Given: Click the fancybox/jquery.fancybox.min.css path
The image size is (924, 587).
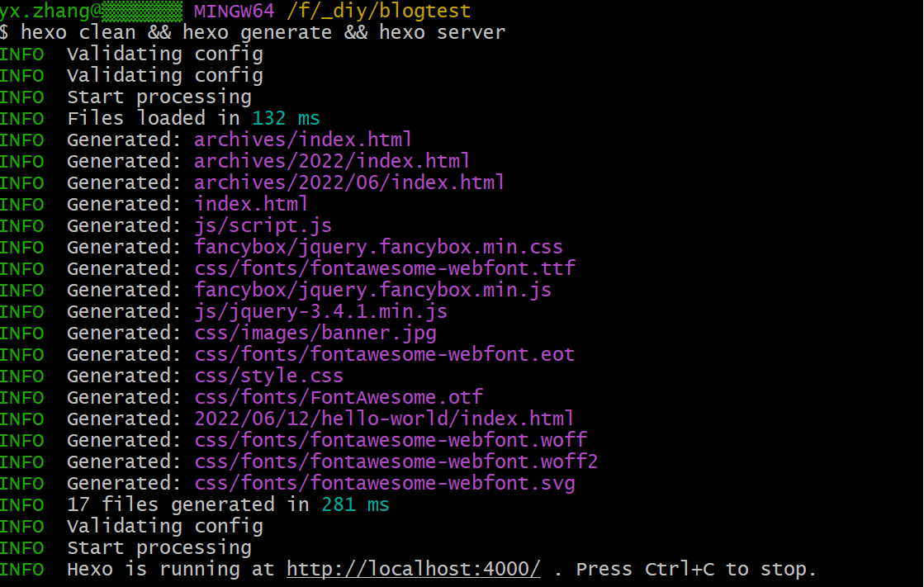Looking at the screenshot, I should (378, 247).
